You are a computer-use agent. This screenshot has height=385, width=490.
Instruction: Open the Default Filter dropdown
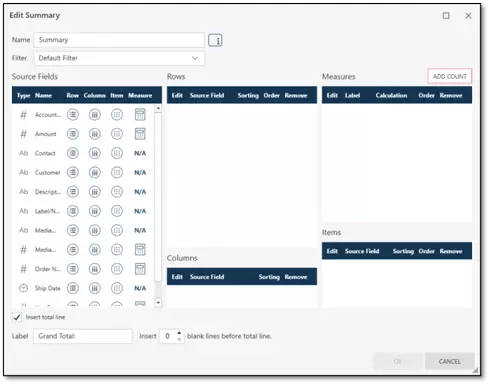[119, 58]
